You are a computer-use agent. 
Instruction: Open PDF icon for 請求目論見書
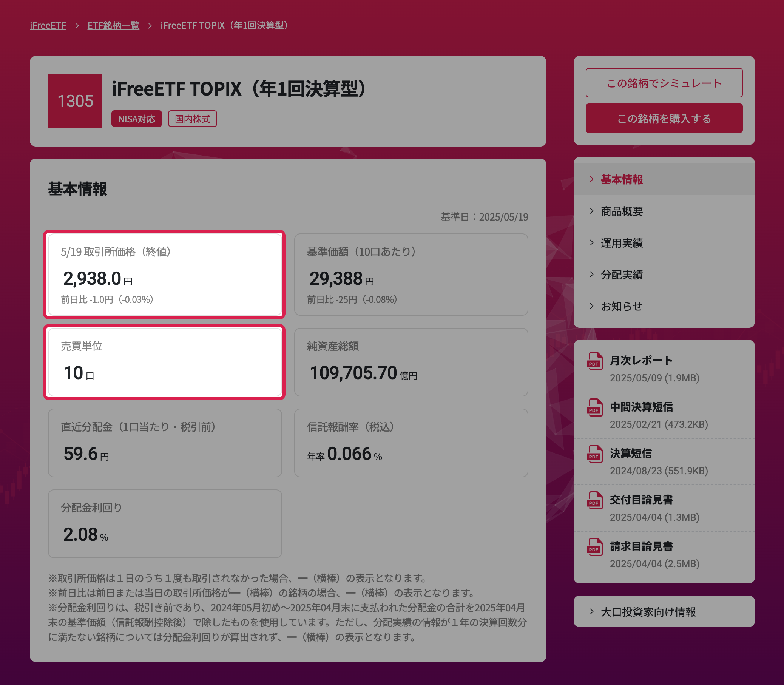(594, 547)
